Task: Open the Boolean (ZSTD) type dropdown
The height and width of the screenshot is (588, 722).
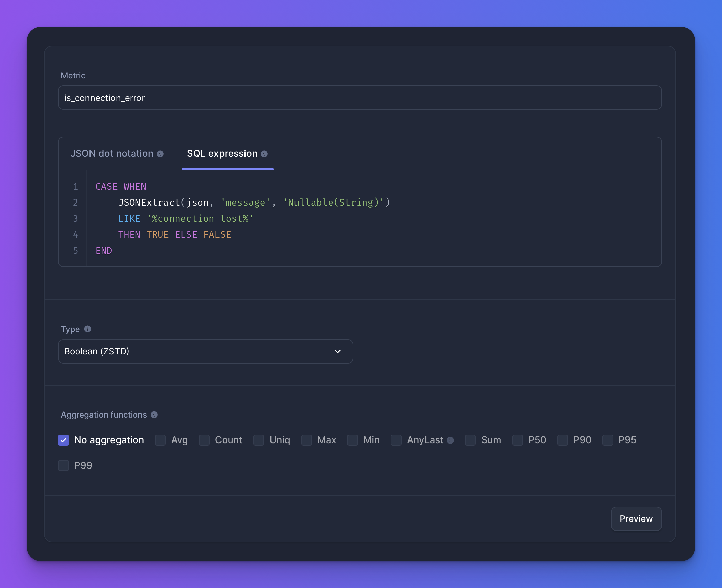Action: pyautogui.click(x=205, y=351)
